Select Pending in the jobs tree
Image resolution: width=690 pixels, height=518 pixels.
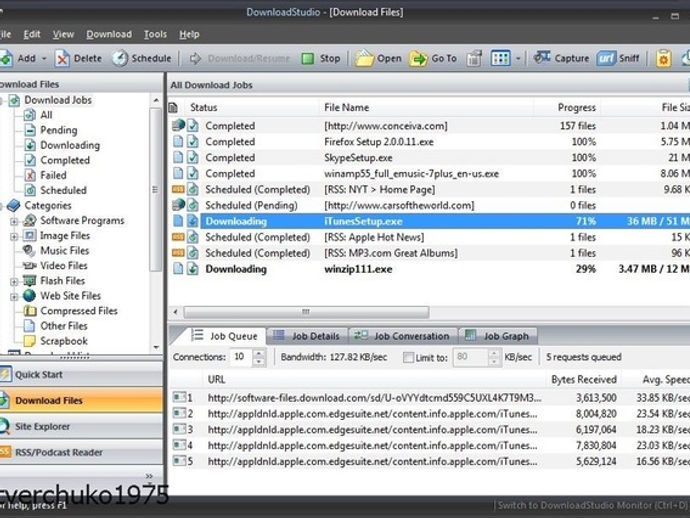tap(59, 130)
